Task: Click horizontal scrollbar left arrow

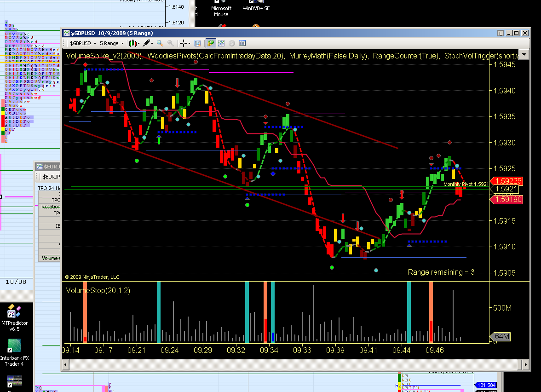Action: [65, 364]
